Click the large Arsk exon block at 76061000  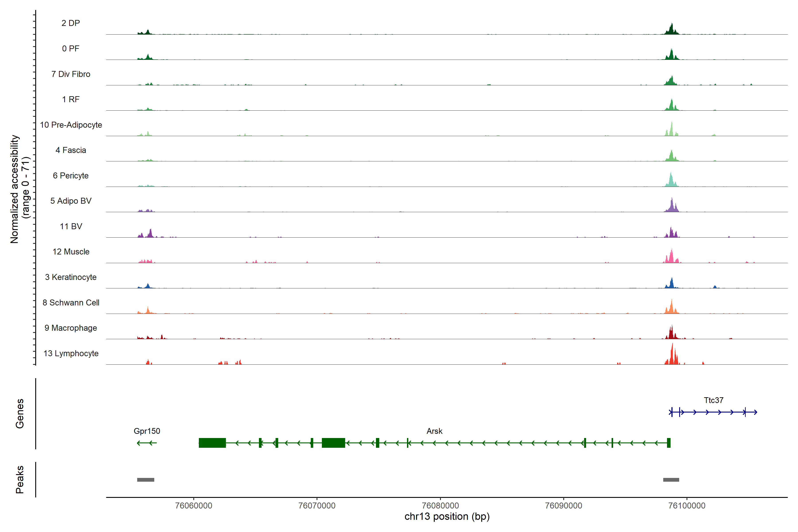coord(212,443)
